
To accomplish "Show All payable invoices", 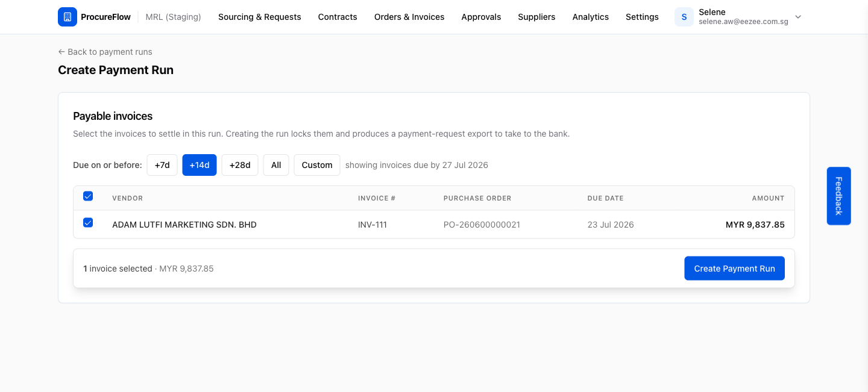I will [276, 165].
